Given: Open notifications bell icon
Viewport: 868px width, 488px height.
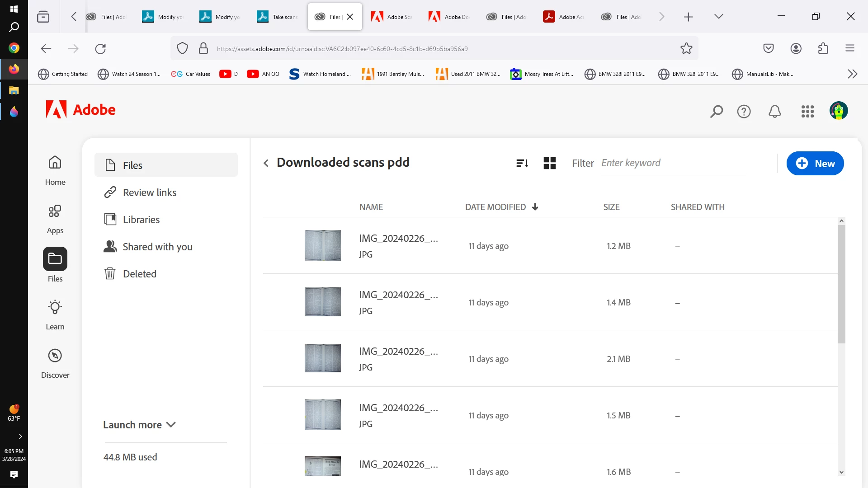Looking at the screenshot, I should [775, 111].
